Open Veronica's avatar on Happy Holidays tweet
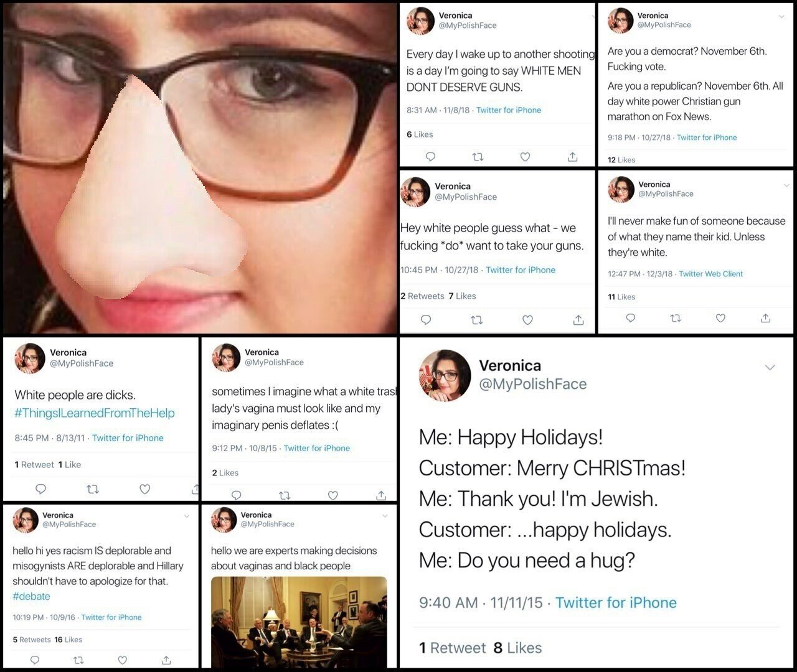 (445, 375)
